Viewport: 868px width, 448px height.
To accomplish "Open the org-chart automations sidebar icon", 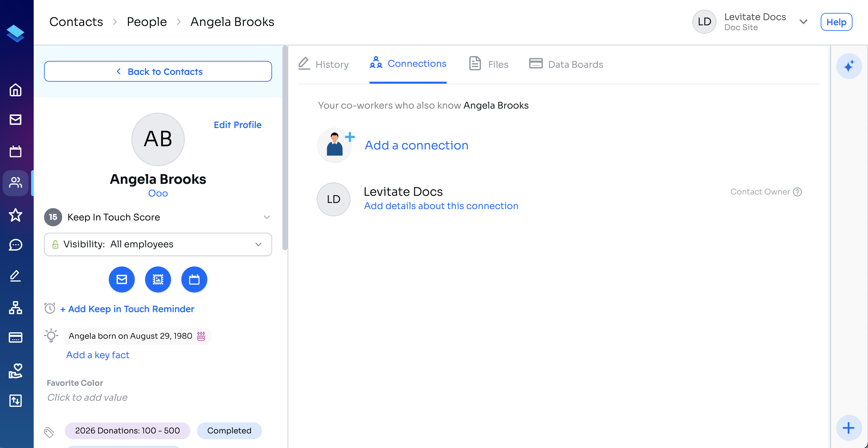I will click(16, 308).
